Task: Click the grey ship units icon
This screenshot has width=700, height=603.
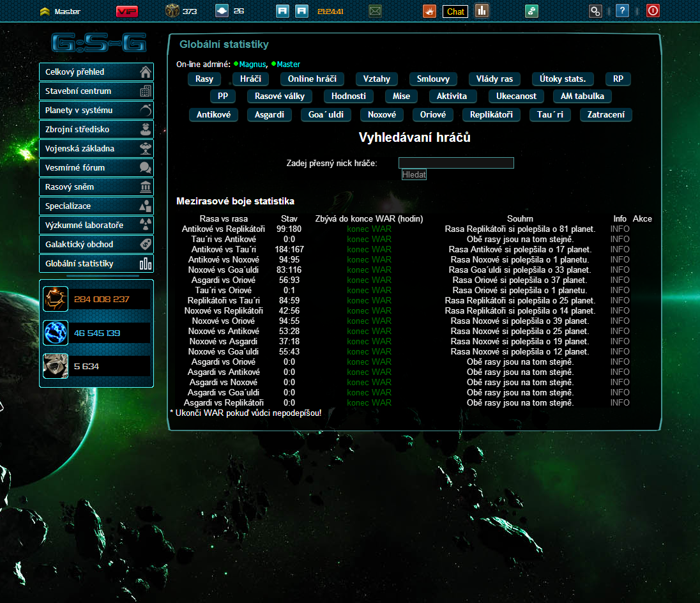Action: pyautogui.click(x=56, y=366)
